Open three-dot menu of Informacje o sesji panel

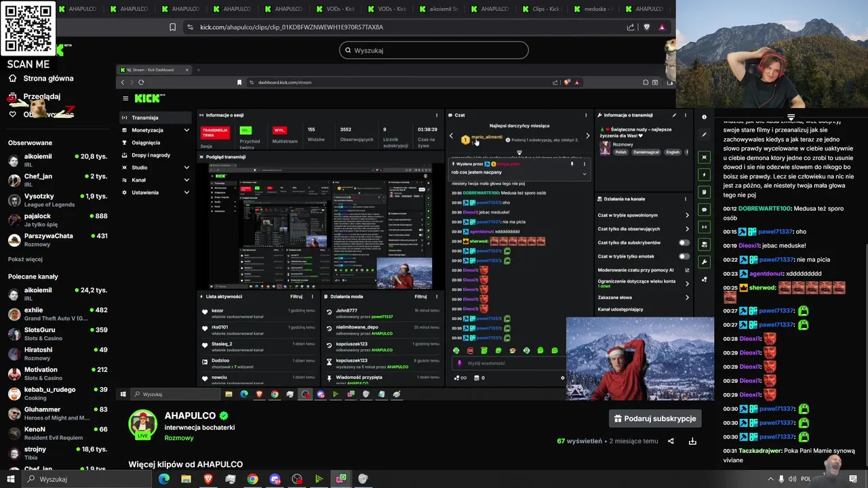point(436,115)
